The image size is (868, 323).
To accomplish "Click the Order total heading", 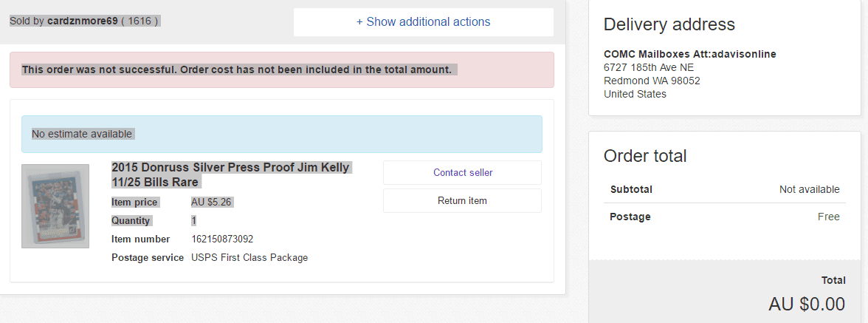I will [x=645, y=156].
